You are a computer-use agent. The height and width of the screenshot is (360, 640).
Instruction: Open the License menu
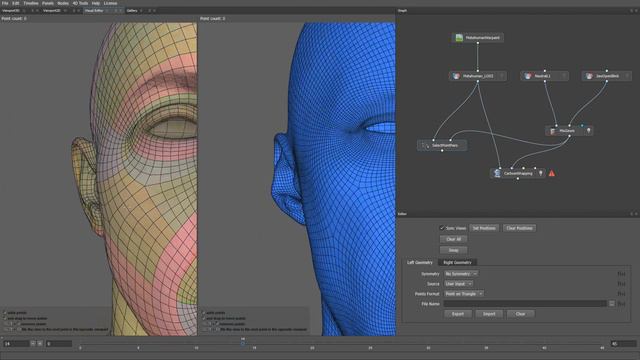pyautogui.click(x=110, y=3)
